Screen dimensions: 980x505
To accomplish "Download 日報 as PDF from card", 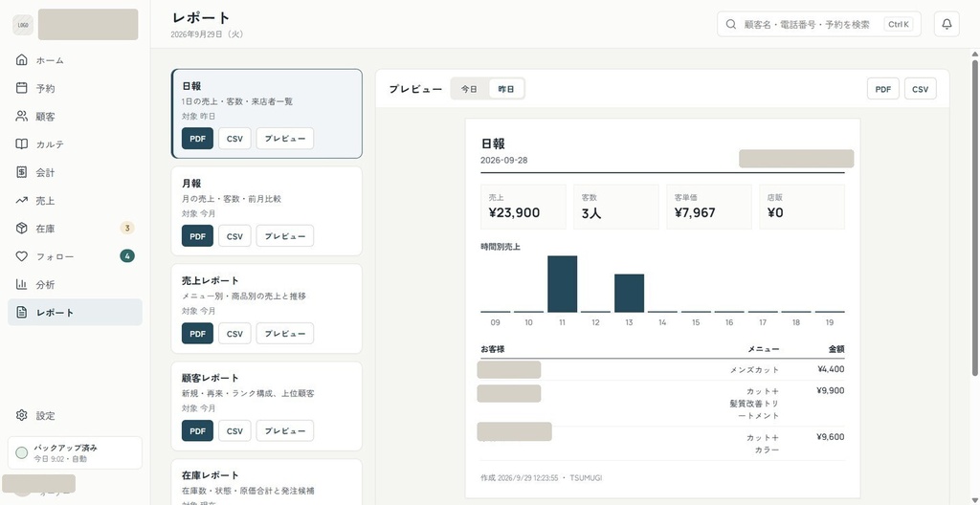I will pyautogui.click(x=197, y=139).
